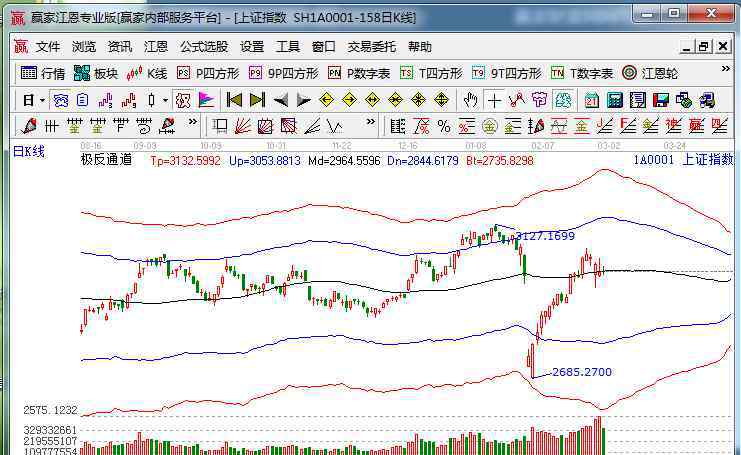Open the candlestick style dropdown arrow

pos(165,100)
